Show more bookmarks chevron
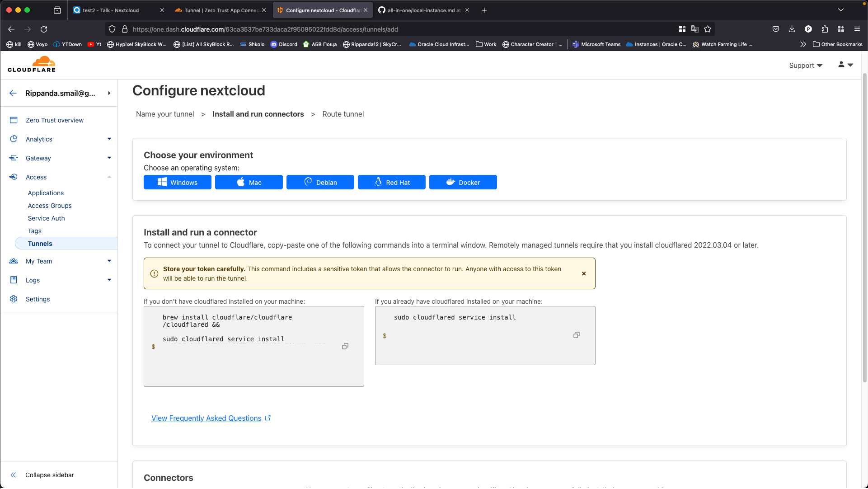The image size is (868, 489). click(802, 44)
